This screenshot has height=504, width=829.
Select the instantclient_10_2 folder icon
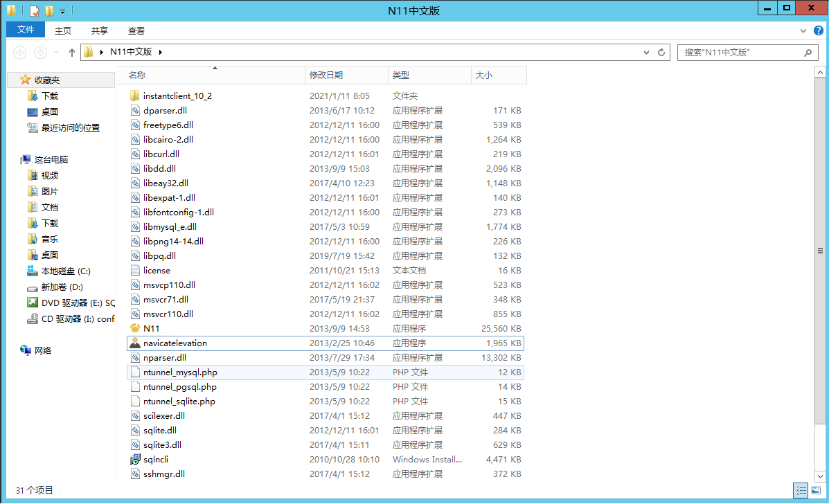click(x=135, y=96)
